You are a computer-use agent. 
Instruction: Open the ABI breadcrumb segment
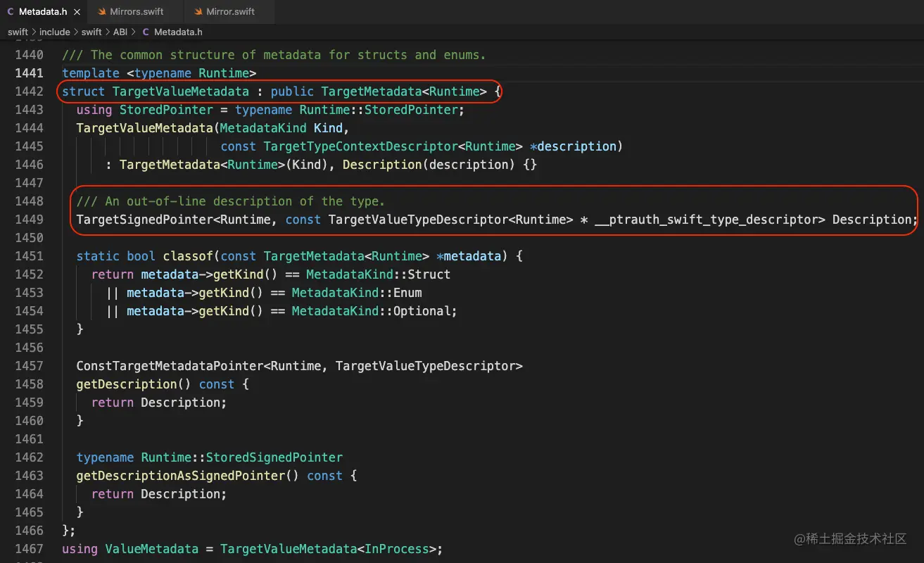120,32
